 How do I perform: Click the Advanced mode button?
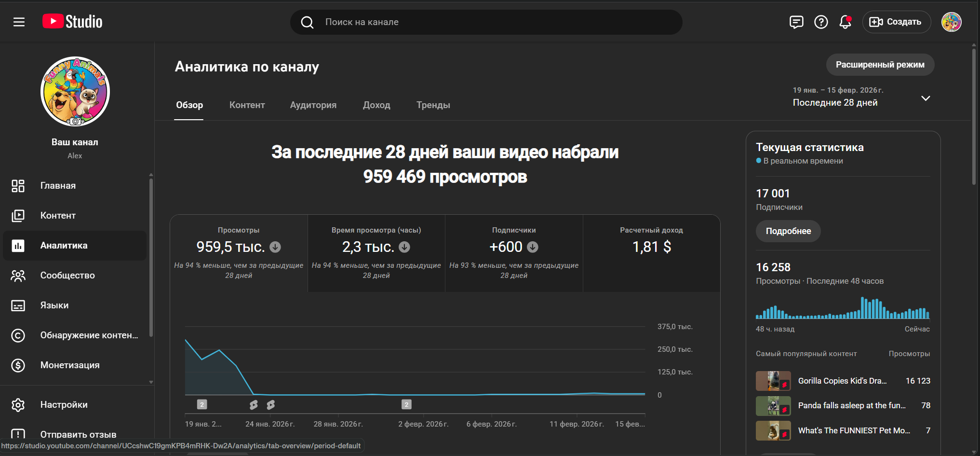880,65
